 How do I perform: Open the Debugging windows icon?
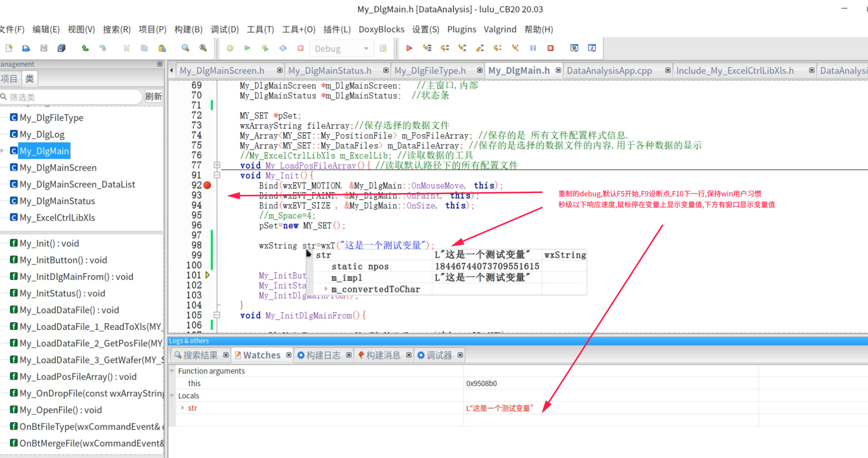pyautogui.click(x=574, y=48)
